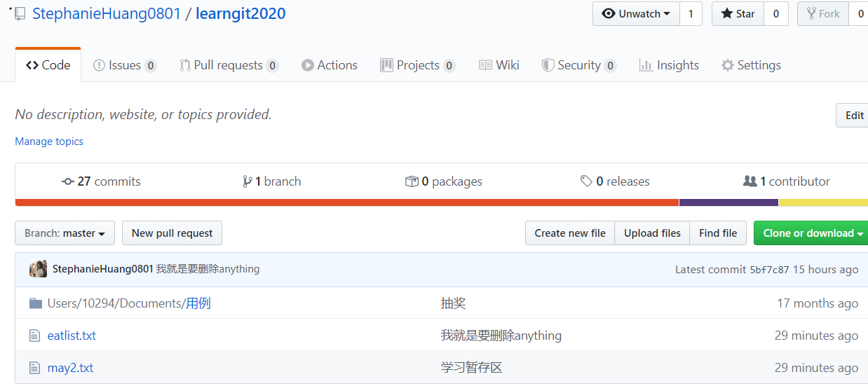Click the New pull request button
This screenshot has width=868, height=386.
tap(172, 233)
